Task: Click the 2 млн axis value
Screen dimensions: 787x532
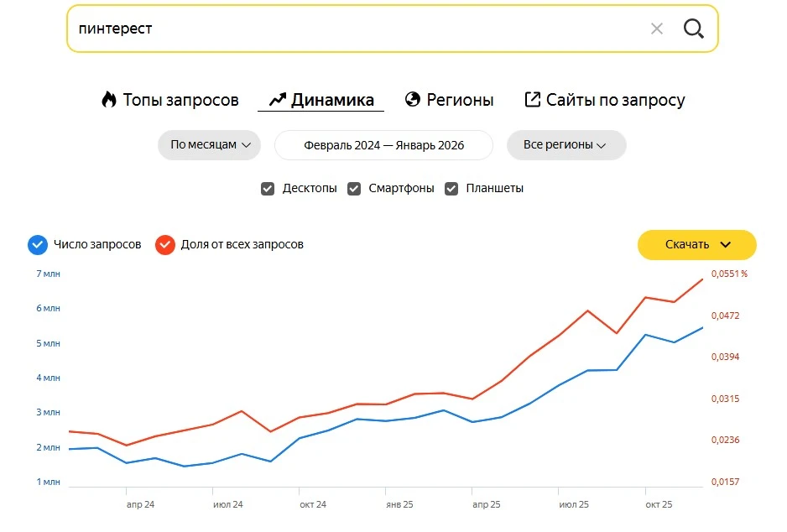Action: 48,447
